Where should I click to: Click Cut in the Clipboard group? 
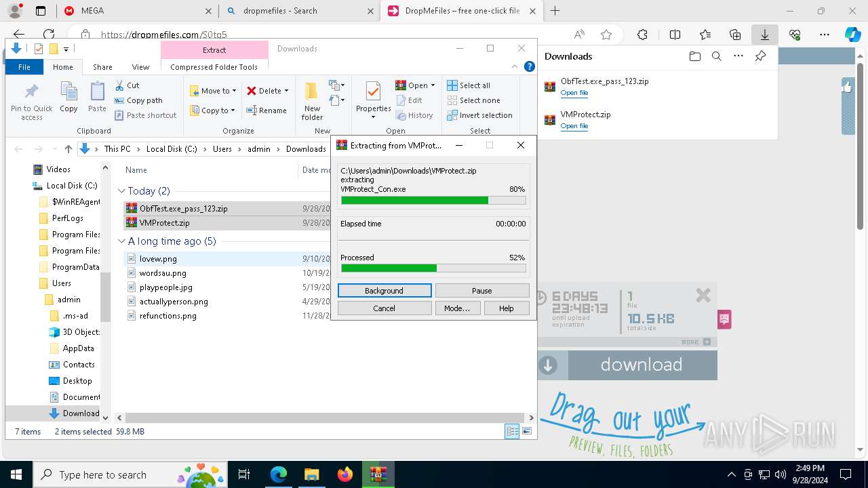click(x=127, y=85)
